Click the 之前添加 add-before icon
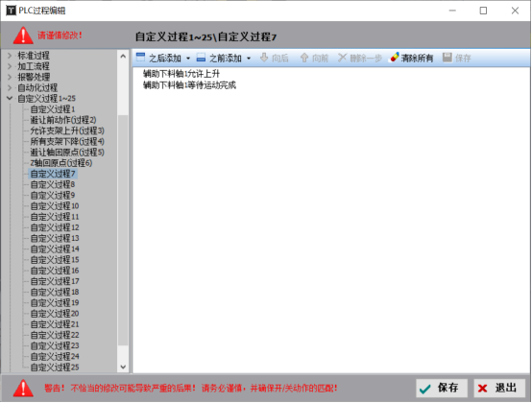Screen dimensions: 532x403 coord(201,58)
